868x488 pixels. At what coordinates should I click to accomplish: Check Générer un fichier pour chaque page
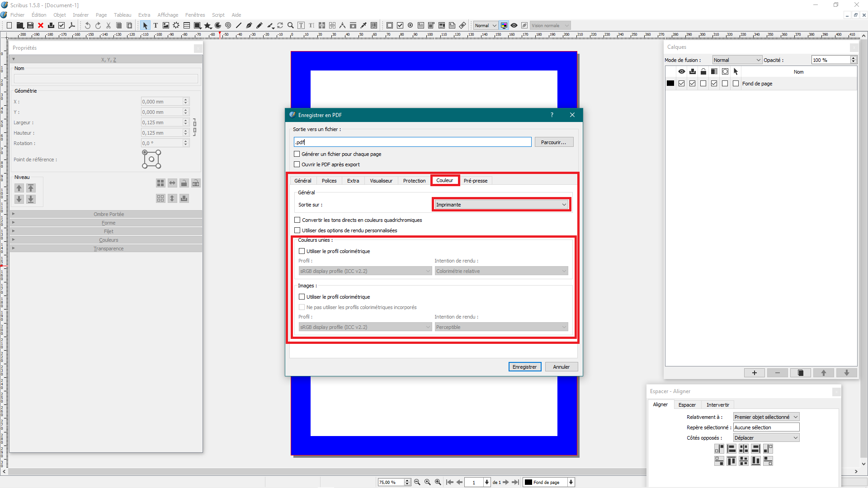(x=297, y=154)
